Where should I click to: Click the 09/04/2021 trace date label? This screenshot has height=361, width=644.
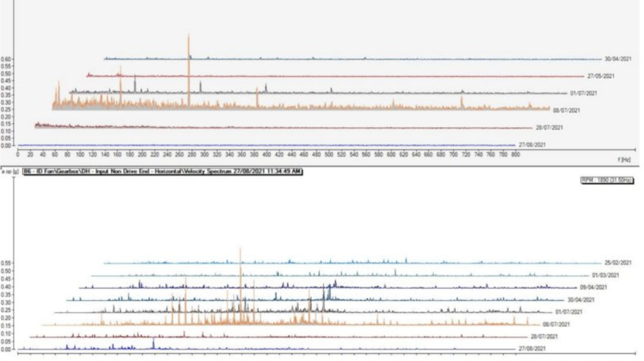[593, 287]
